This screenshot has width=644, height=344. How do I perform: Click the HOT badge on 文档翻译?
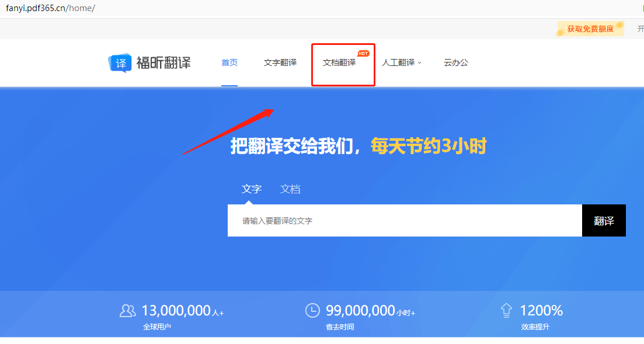(363, 53)
